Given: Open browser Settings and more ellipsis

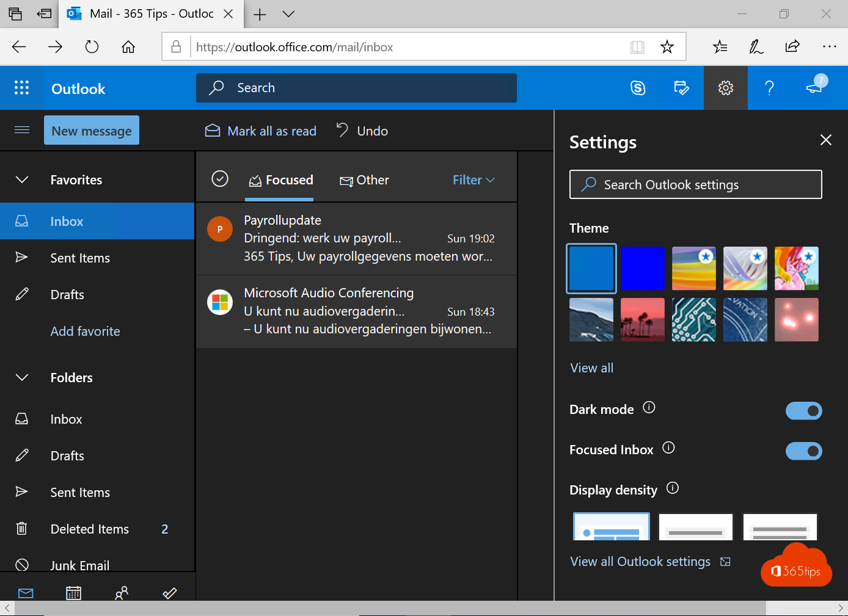Looking at the screenshot, I should click(x=829, y=46).
